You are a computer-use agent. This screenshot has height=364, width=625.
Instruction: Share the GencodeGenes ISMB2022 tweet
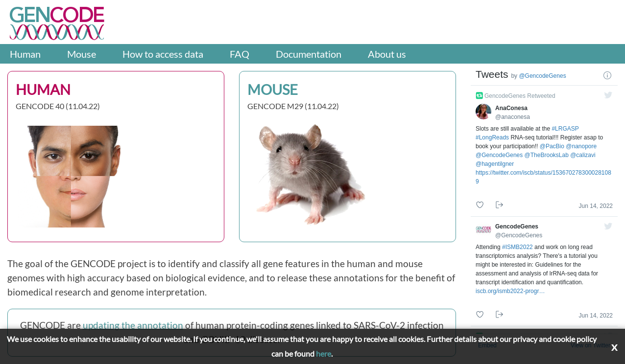(x=499, y=315)
